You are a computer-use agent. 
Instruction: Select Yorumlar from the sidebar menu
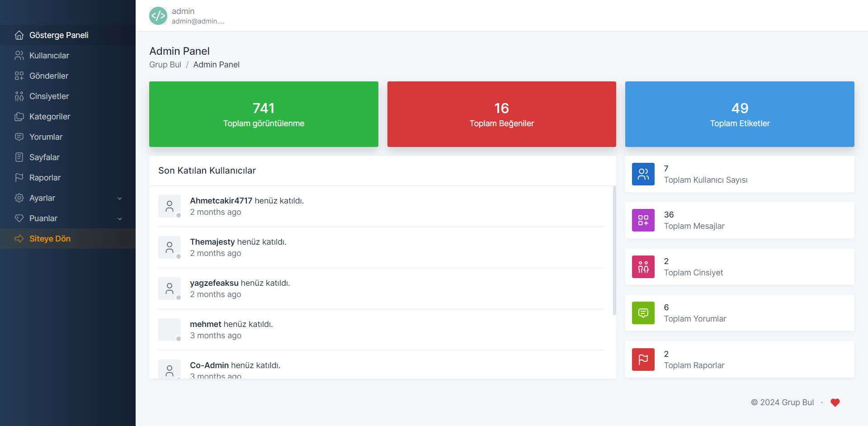click(46, 137)
